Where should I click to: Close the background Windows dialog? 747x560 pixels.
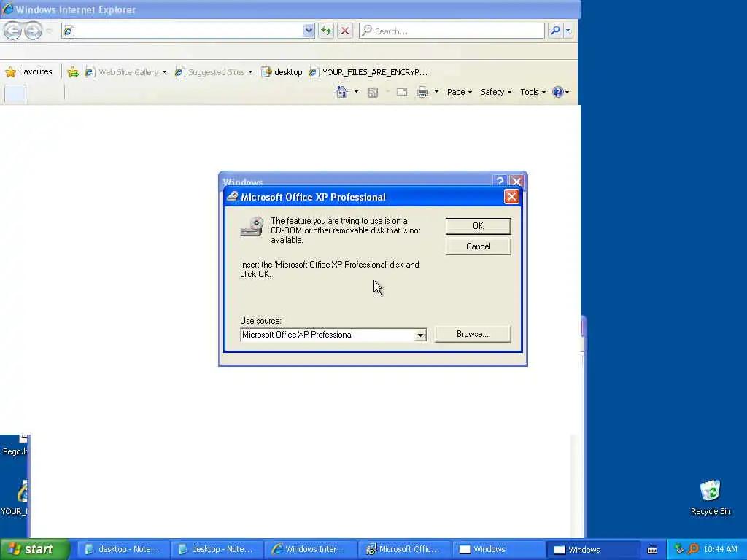(516, 181)
